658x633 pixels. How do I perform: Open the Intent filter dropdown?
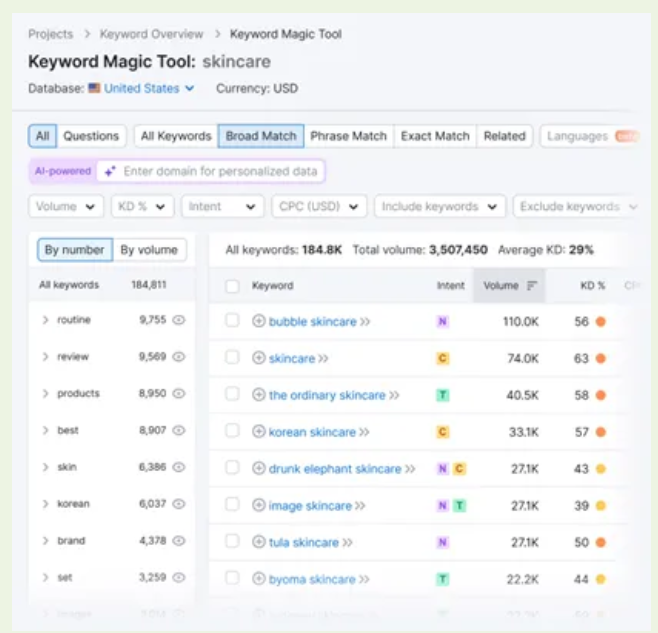(222, 207)
